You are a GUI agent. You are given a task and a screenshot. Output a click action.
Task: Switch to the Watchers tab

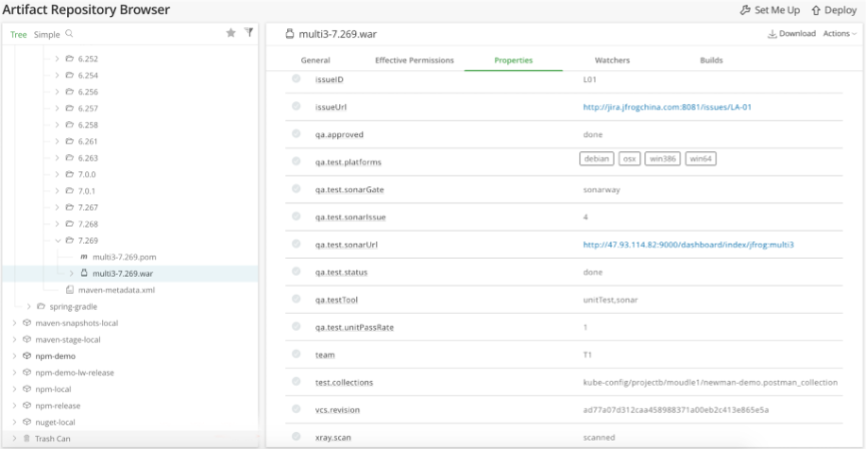click(x=612, y=60)
